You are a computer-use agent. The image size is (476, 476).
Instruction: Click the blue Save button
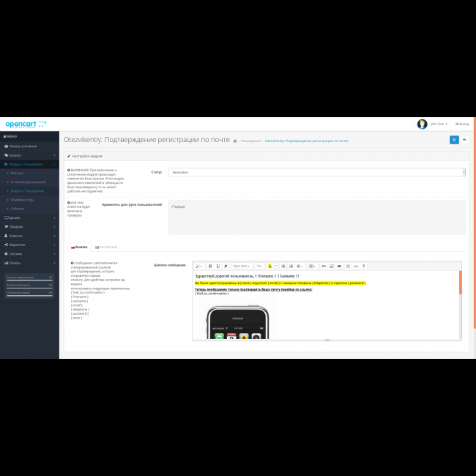coord(454,140)
